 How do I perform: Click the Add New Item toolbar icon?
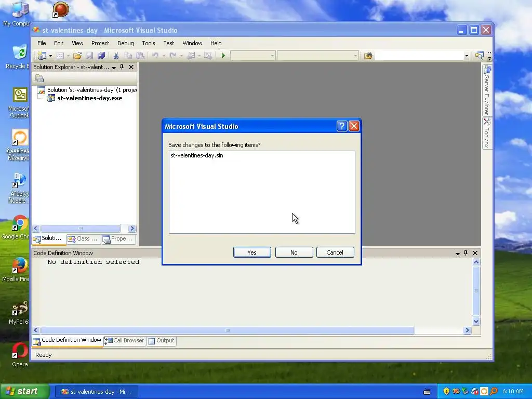point(60,56)
